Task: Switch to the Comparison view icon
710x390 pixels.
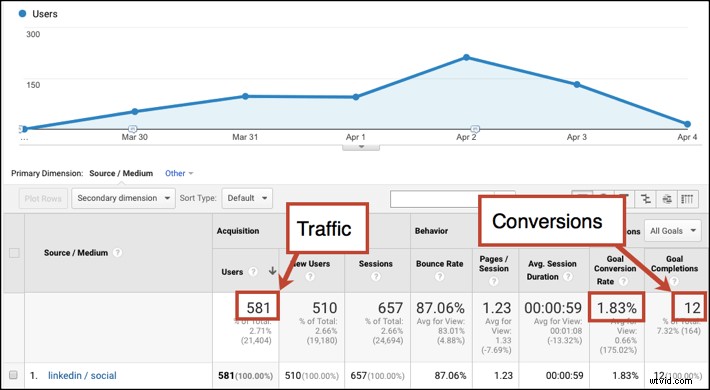Action: click(646, 198)
